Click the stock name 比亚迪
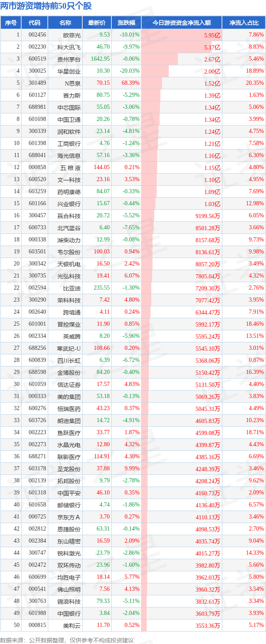Screen dimensions: 266x644 (x=69, y=288)
